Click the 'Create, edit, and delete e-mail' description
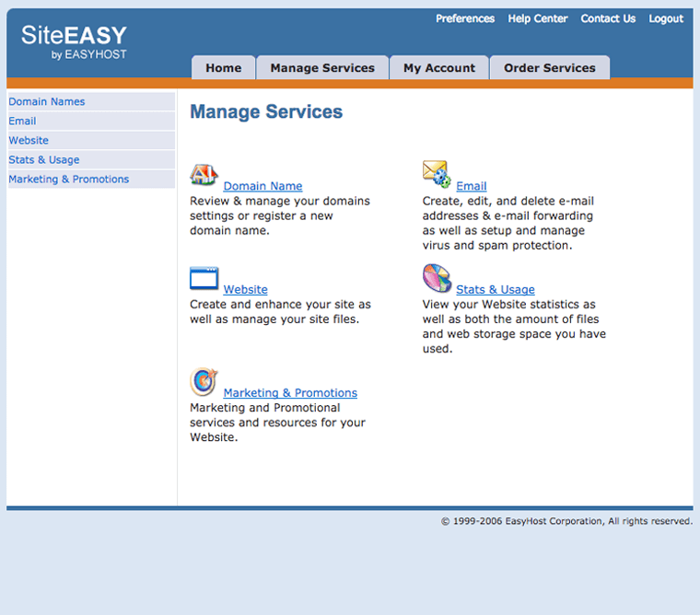The height and width of the screenshot is (615, 700). (508, 223)
